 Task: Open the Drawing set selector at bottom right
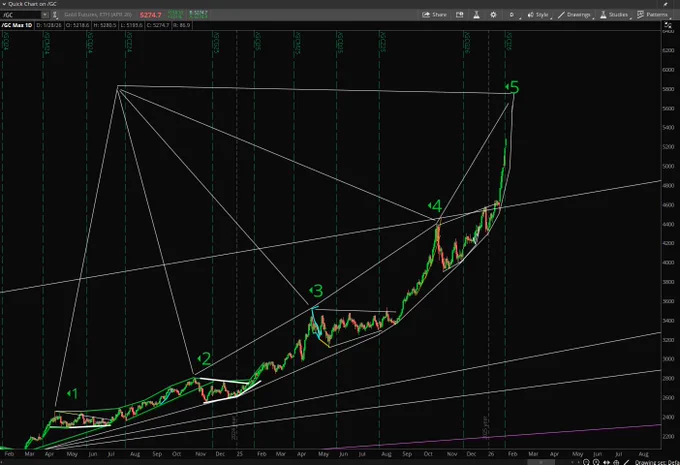(657, 462)
